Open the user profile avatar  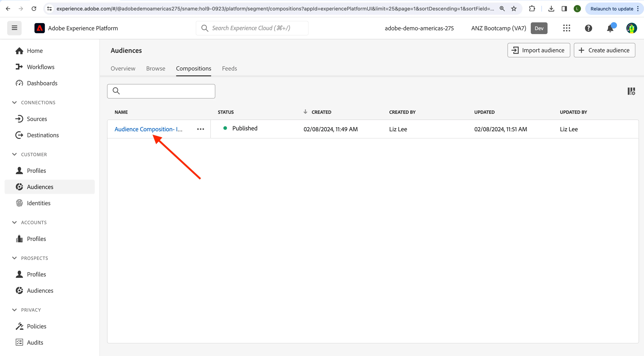pyautogui.click(x=632, y=28)
